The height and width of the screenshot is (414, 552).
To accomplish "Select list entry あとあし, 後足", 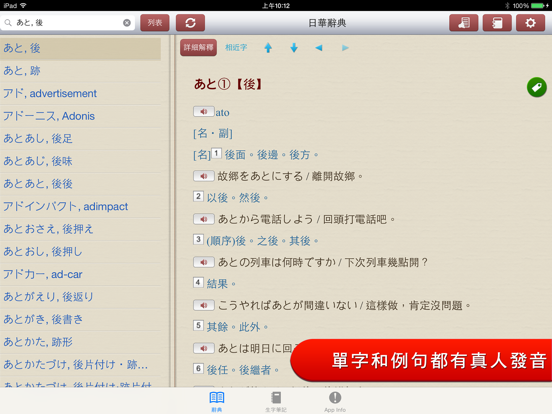I will point(80,138).
